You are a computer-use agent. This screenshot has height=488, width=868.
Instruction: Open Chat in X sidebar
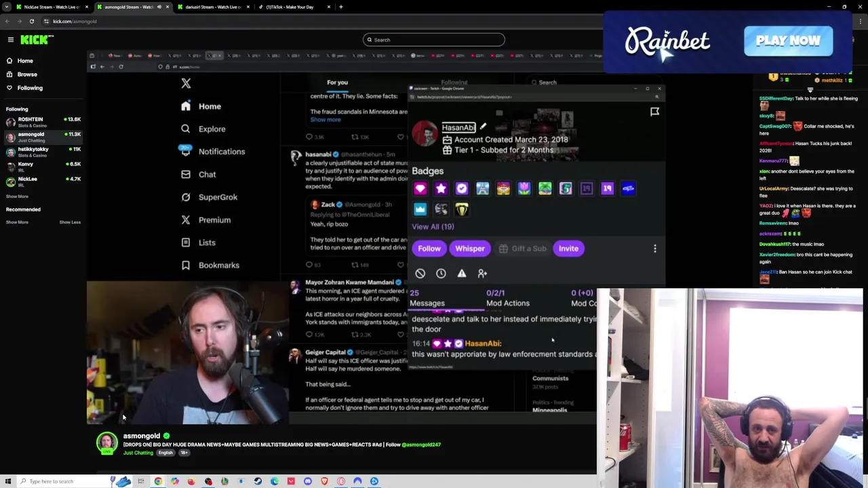click(x=198, y=174)
